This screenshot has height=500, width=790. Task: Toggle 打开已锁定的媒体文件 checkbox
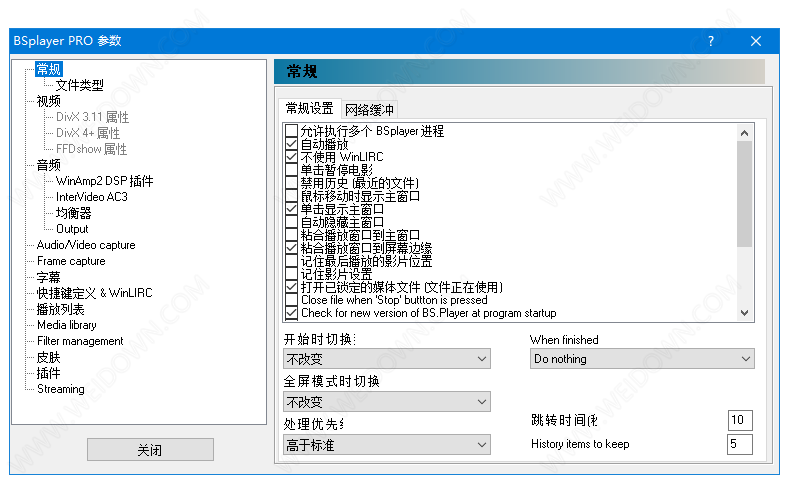(291, 287)
